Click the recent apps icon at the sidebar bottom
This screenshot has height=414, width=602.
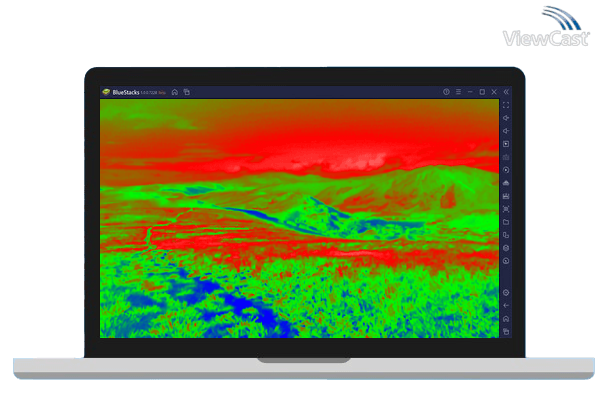tap(506, 331)
